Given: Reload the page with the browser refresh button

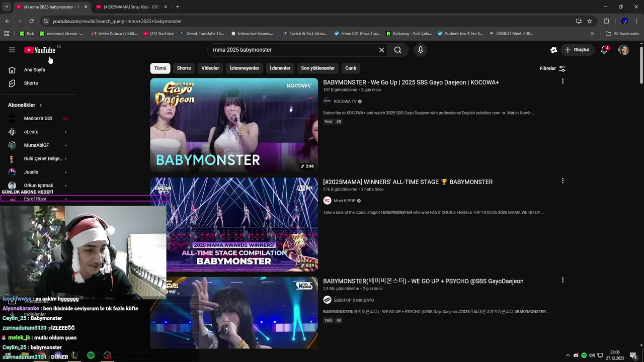Looking at the screenshot, I should 31,21.
